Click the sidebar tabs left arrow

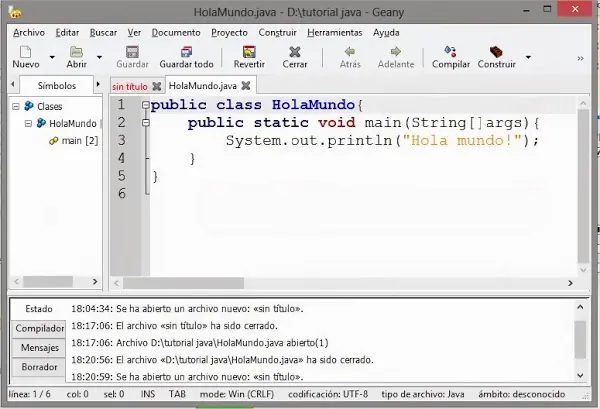[x=13, y=84]
